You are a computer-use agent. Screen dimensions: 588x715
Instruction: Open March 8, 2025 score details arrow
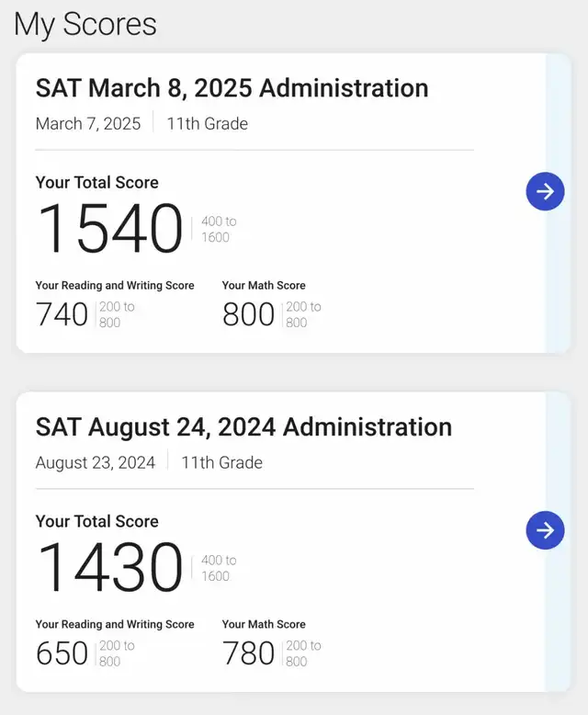click(545, 191)
